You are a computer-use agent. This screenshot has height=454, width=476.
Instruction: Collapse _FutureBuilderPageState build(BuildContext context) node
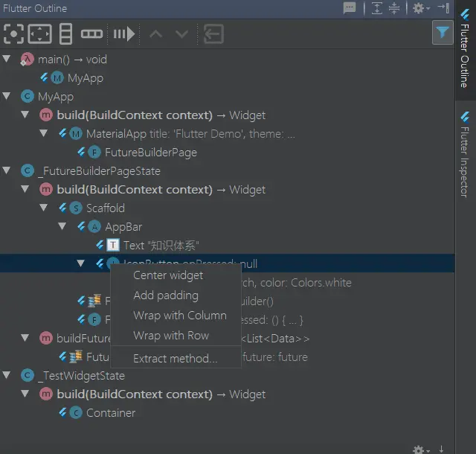25,189
